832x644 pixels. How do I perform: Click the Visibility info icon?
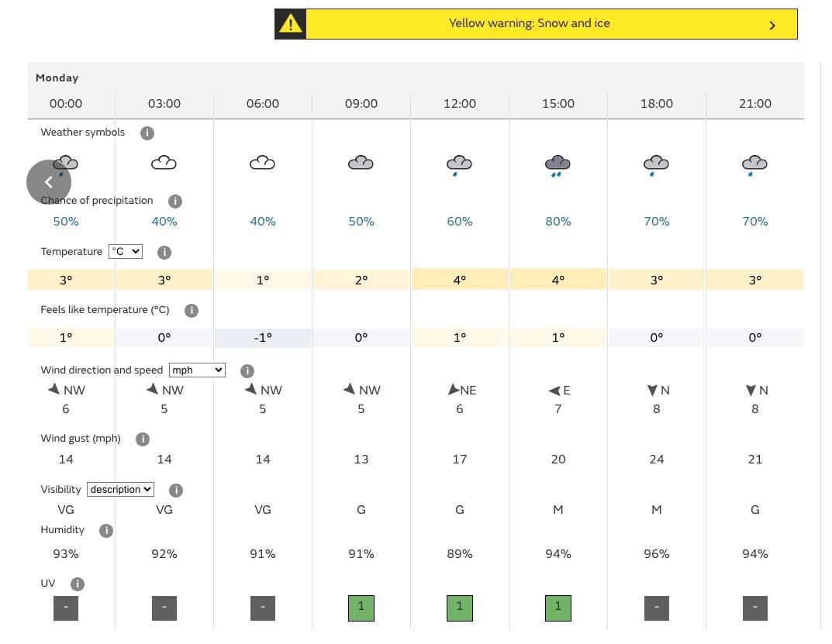tap(176, 491)
